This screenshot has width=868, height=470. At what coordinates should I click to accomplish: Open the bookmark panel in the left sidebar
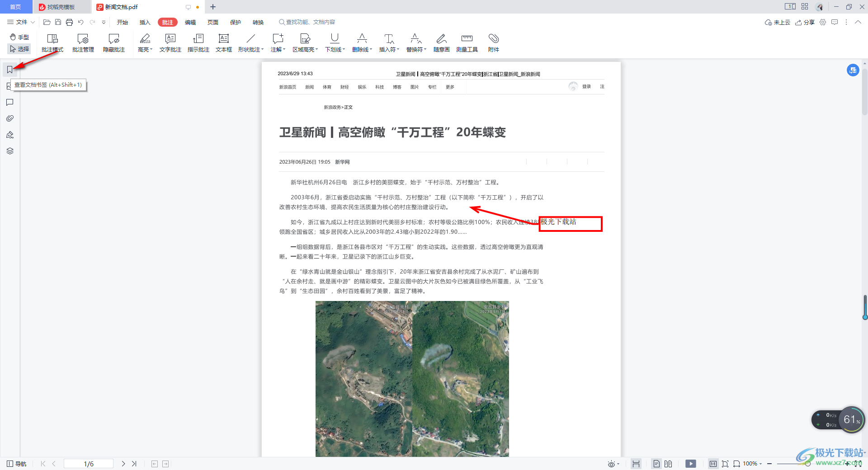pyautogui.click(x=9, y=70)
